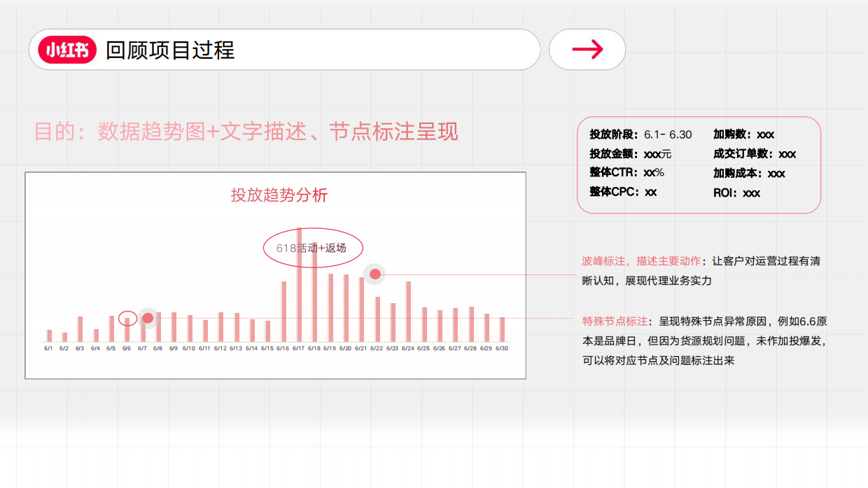
Task: Click the tallest bar above 6/17
Action: pyautogui.click(x=299, y=284)
